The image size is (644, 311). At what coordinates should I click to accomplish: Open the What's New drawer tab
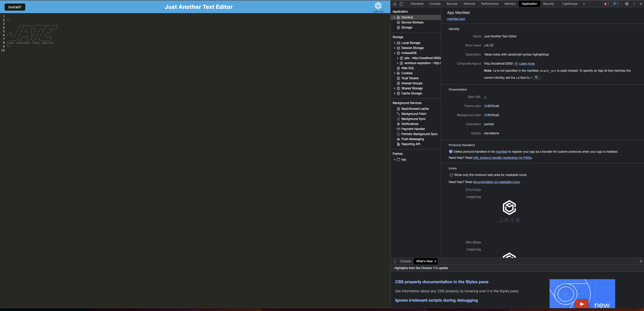[424, 261]
